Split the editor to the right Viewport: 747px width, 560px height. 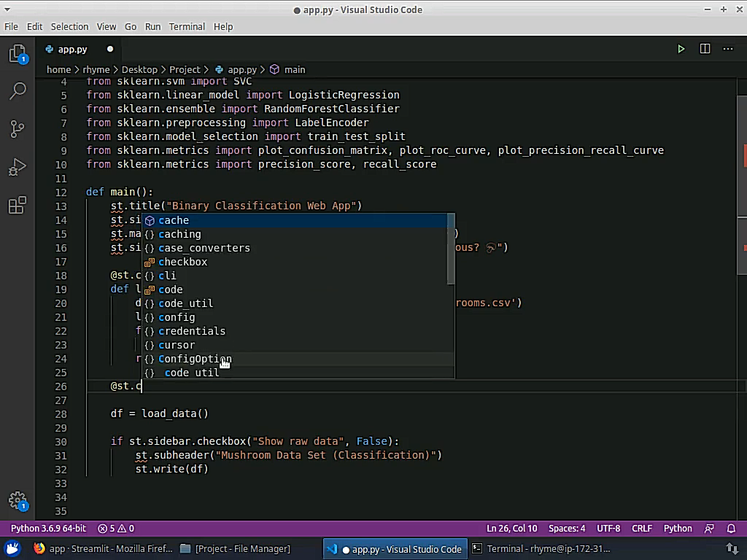click(x=705, y=49)
